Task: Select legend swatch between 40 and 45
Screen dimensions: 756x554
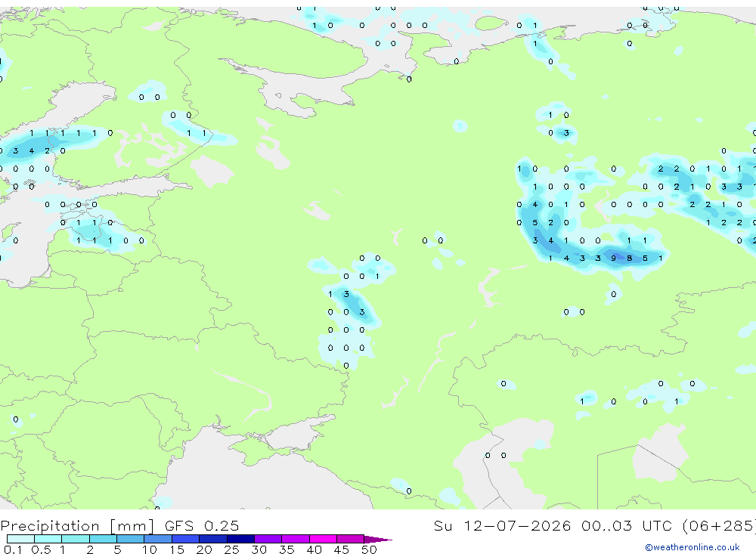Action: [323, 539]
